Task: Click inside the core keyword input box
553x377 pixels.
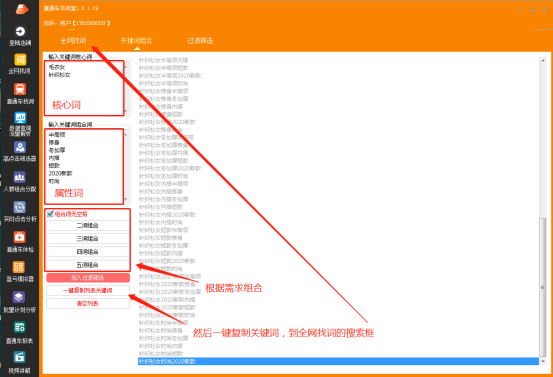Action: pos(86,88)
